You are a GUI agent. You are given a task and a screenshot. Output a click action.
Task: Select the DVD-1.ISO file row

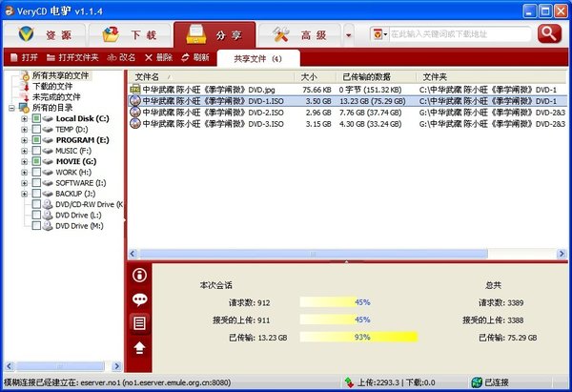click(347, 101)
